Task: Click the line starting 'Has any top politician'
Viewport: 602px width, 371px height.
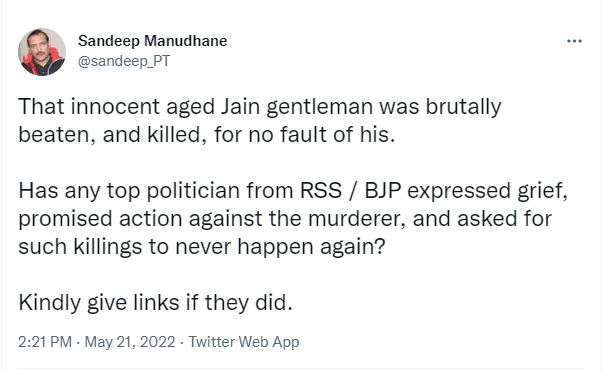Action: click(293, 191)
